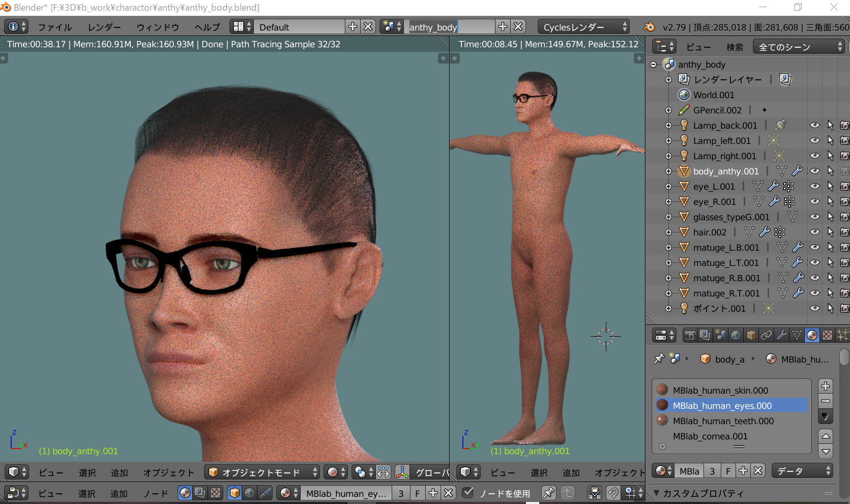Image resolution: width=850 pixels, height=504 pixels.
Task: Toggle visibility of glasses_typeG.001
Action: point(814,217)
